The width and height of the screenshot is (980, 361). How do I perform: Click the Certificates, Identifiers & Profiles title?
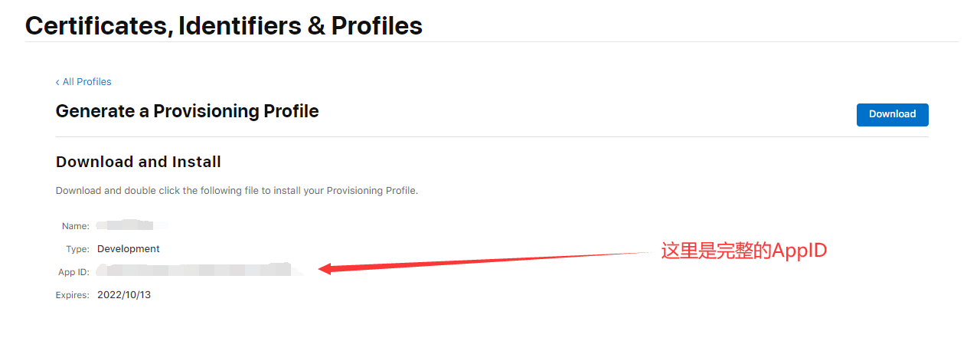click(224, 25)
